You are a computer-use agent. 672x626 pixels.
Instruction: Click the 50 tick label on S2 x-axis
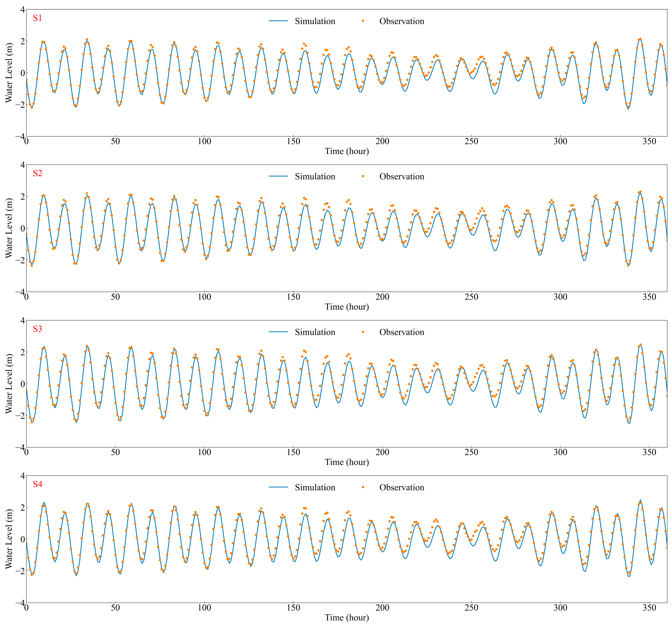(x=115, y=297)
